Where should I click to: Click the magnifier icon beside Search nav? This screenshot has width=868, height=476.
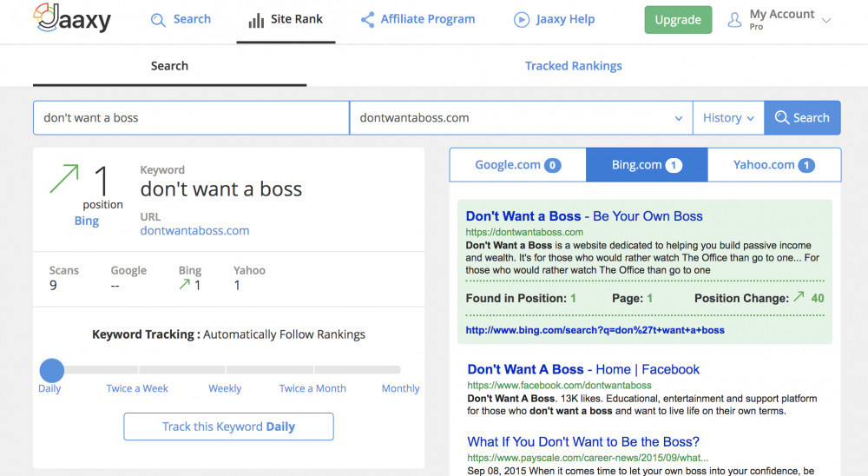coord(158,21)
